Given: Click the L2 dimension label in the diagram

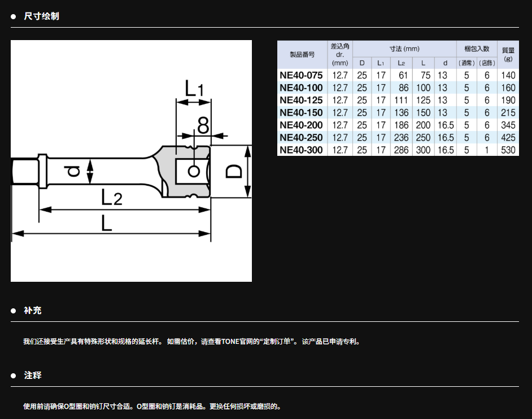Looking at the screenshot, I should pos(112,198).
